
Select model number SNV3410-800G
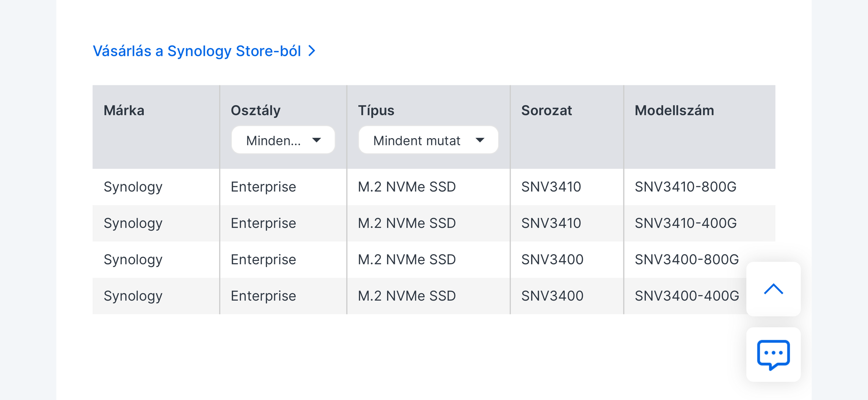(686, 187)
